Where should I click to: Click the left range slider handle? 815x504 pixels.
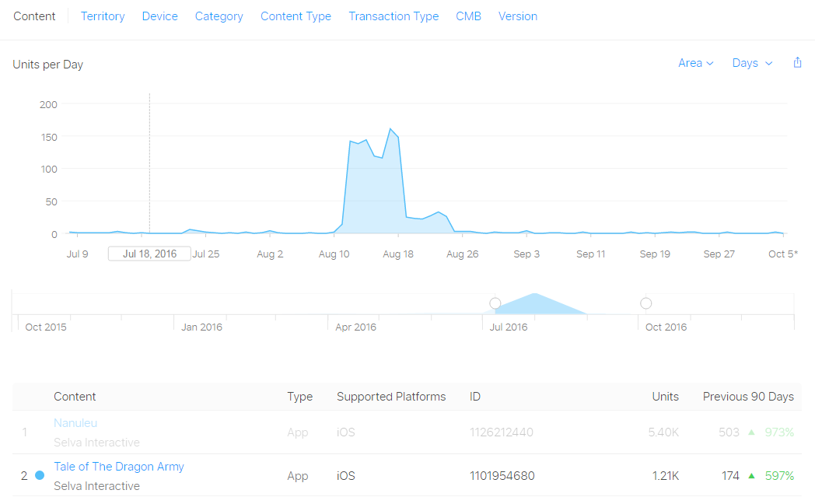click(x=495, y=303)
